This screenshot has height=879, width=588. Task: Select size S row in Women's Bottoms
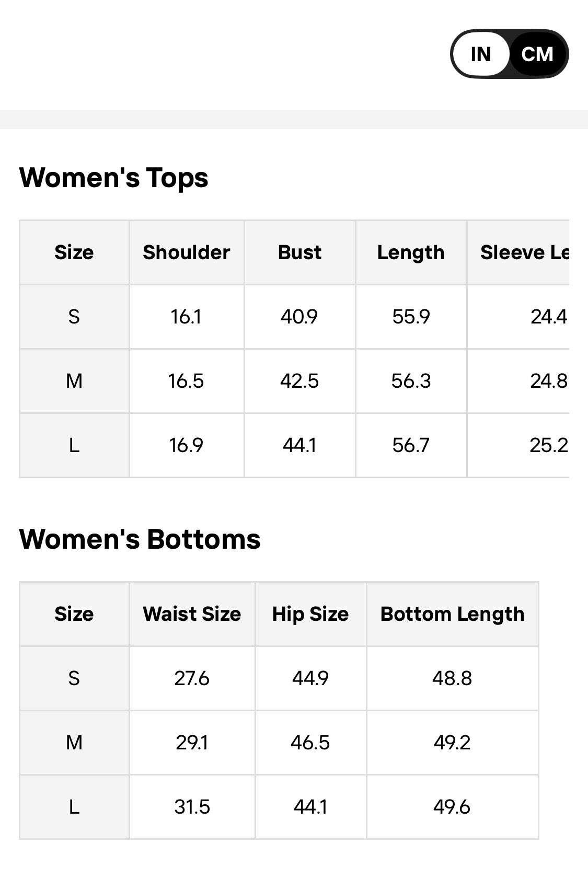pos(279,678)
